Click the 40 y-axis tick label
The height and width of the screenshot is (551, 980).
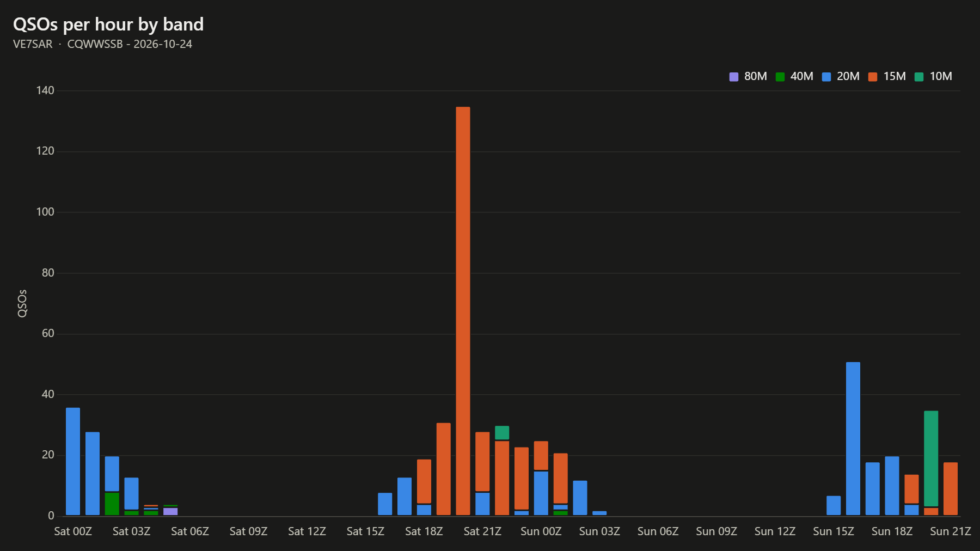point(48,394)
